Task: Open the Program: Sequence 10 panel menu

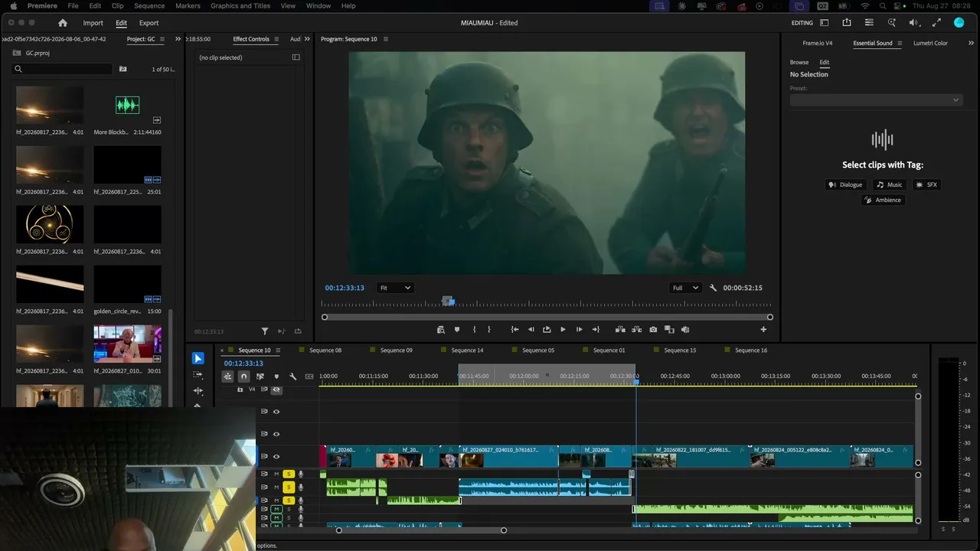Action: 385,39
